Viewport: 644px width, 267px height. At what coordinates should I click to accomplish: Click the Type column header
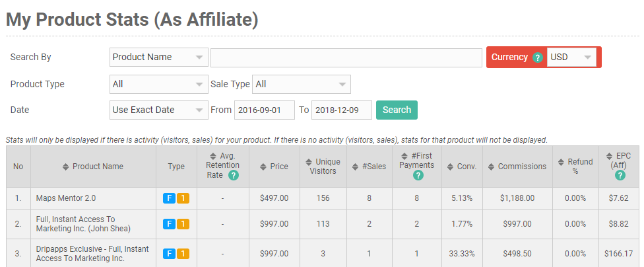(x=176, y=167)
